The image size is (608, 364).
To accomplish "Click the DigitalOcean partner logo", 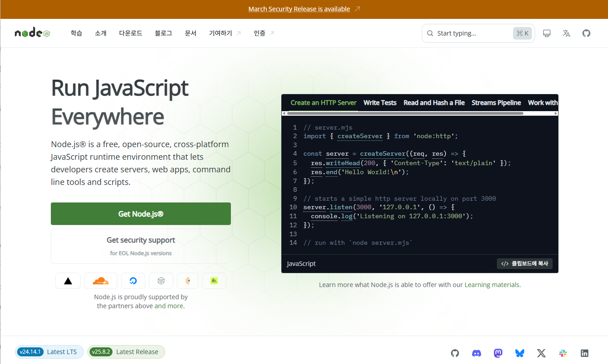I will 133,280.
